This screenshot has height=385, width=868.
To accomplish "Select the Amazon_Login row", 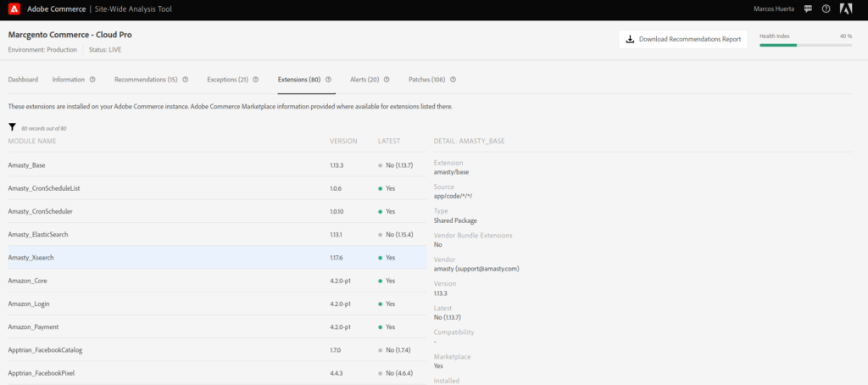I will click(x=217, y=304).
